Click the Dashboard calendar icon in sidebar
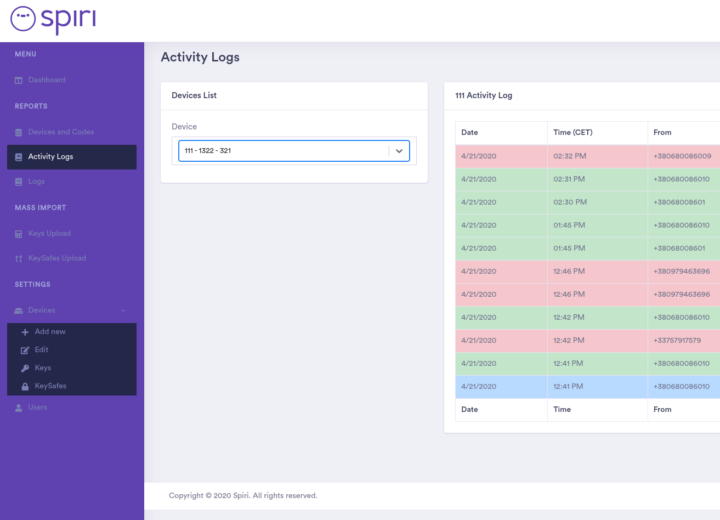720x520 pixels. pyautogui.click(x=19, y=80)
